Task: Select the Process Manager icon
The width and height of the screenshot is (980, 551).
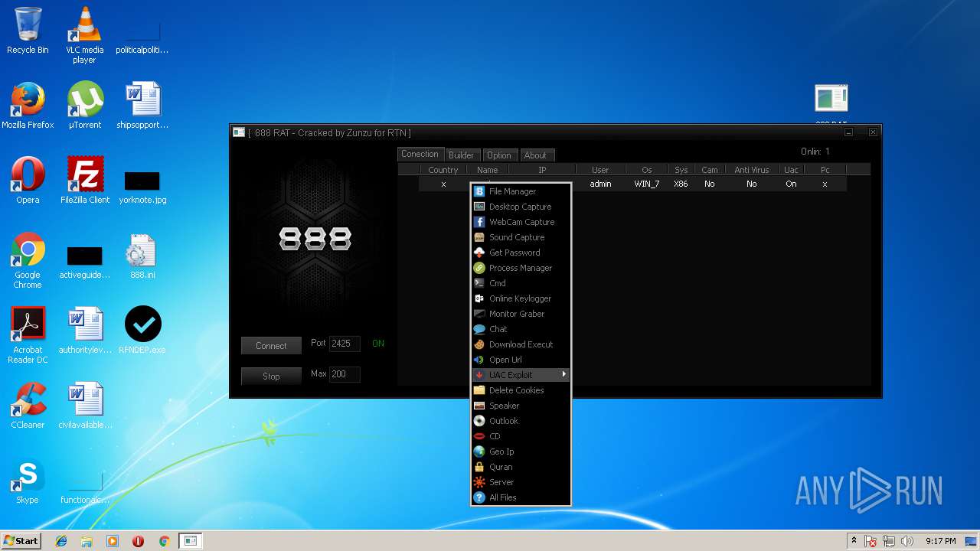Action: (479, 268)
